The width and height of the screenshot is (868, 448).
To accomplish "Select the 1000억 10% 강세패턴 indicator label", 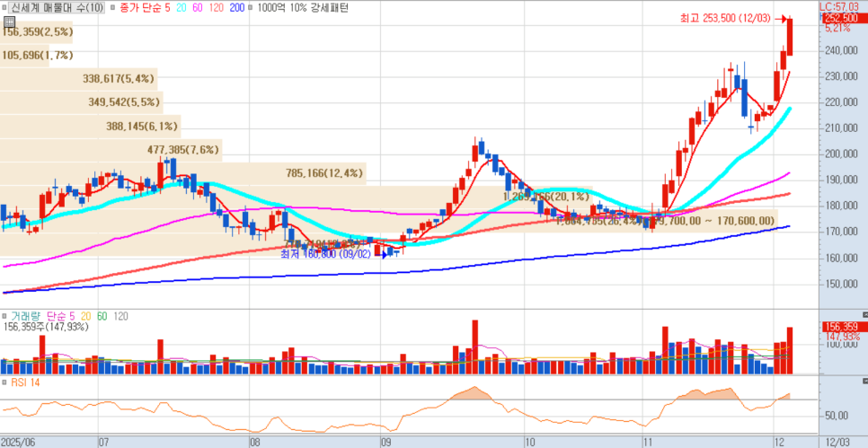I will [303, 8].
